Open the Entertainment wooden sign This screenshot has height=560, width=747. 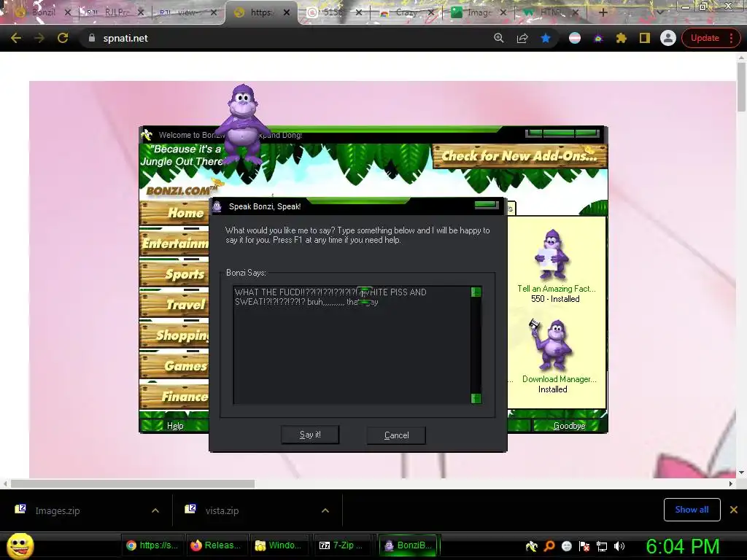click(x=174, y=244)
